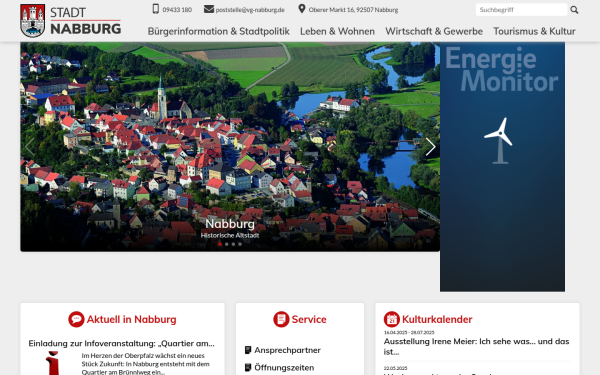Image resolution: width=600 pixels, height=375 pixels.
Task: Click the mobile phone icon beside 09433 180
Action: point(156,9)
